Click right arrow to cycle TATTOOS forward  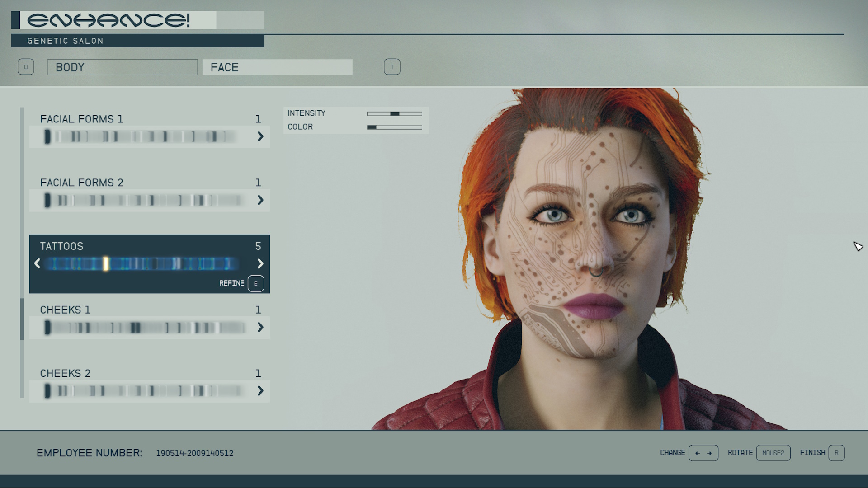coord(260,264)
